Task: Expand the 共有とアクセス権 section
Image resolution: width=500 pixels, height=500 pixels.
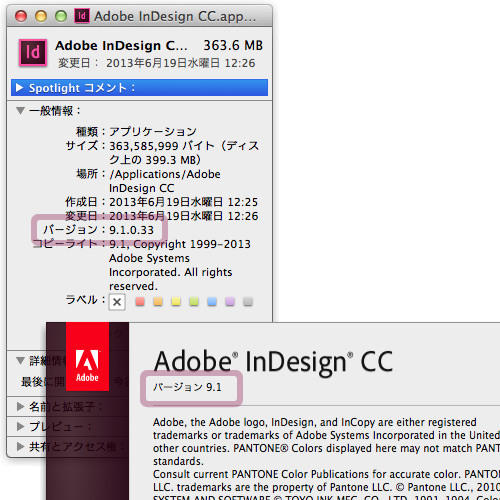Action: 20,446
